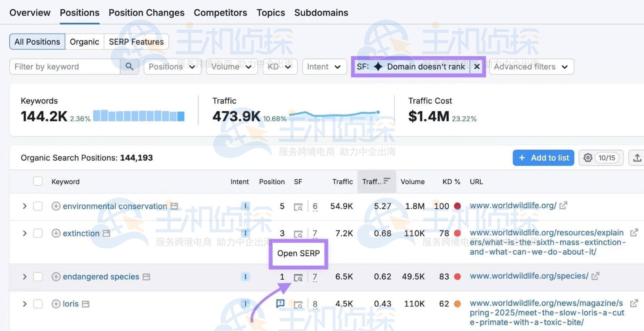This screenshot has height=331, width=644.
Task: Open the Volume filter dropdown
Action: pyautogui.click(x=232, y=67)
